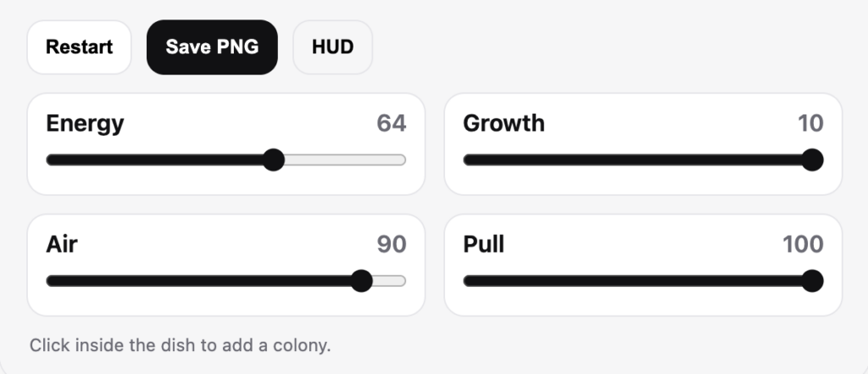Click the Growth label text
868x374 pixels.
pyautogui.click(x=504, y=124)
